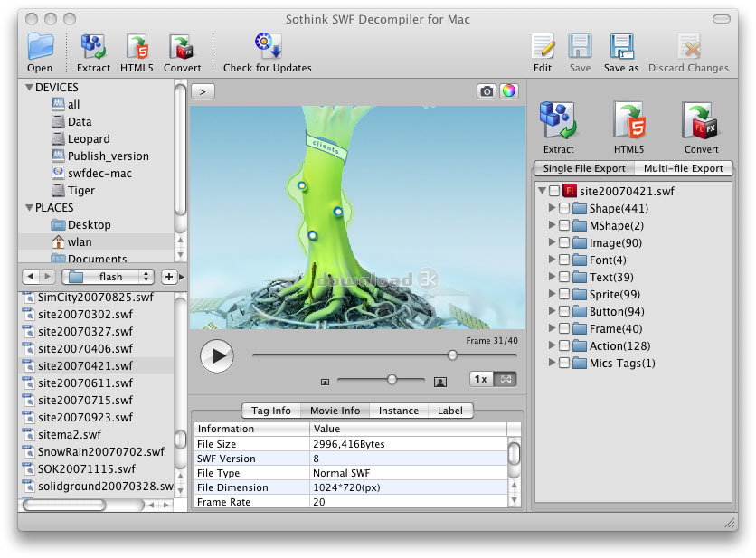Click the zoom level slider knob
The height and width of the screenshot is (558, 756).
pyautogui.click(x=392, y=380)
